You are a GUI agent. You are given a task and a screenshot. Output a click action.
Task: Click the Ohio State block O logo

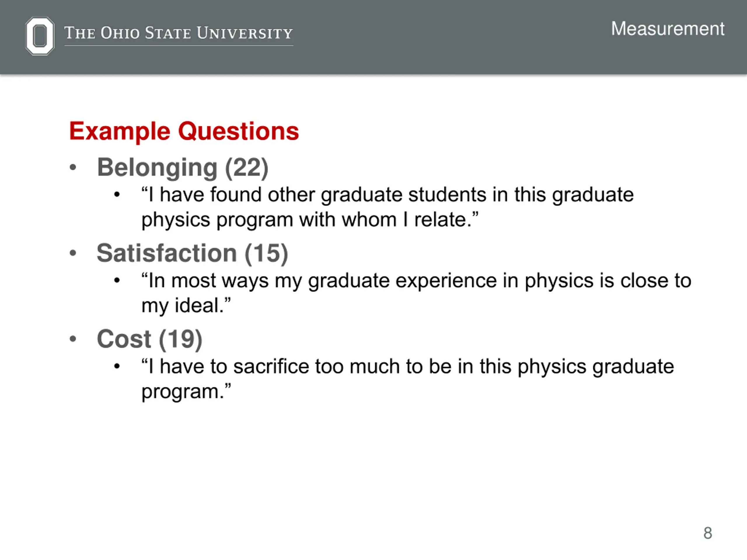[x=40, y=36]
